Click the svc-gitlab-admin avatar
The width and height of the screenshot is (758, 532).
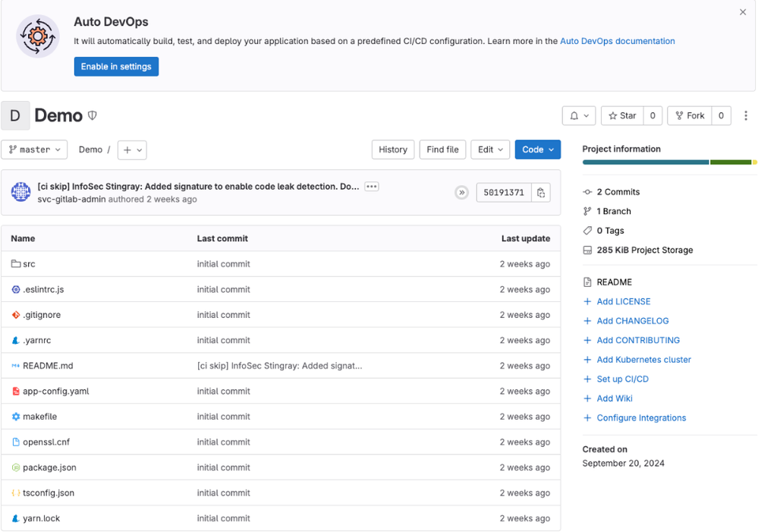pos(21,192)
